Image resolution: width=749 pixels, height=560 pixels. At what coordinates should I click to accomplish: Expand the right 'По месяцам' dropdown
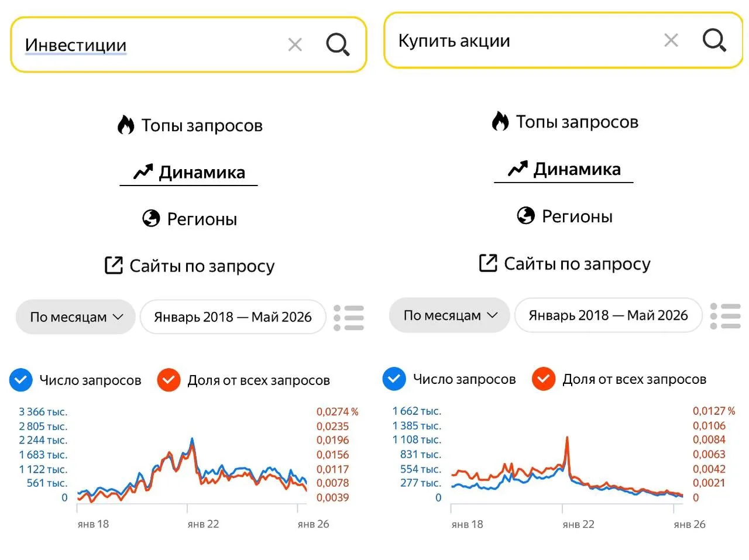449,315
